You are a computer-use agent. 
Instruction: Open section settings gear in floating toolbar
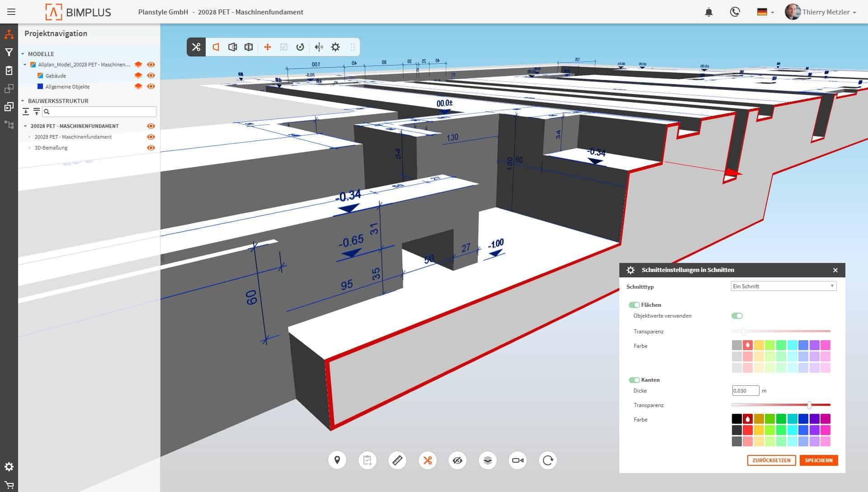[x=335, y=47]
